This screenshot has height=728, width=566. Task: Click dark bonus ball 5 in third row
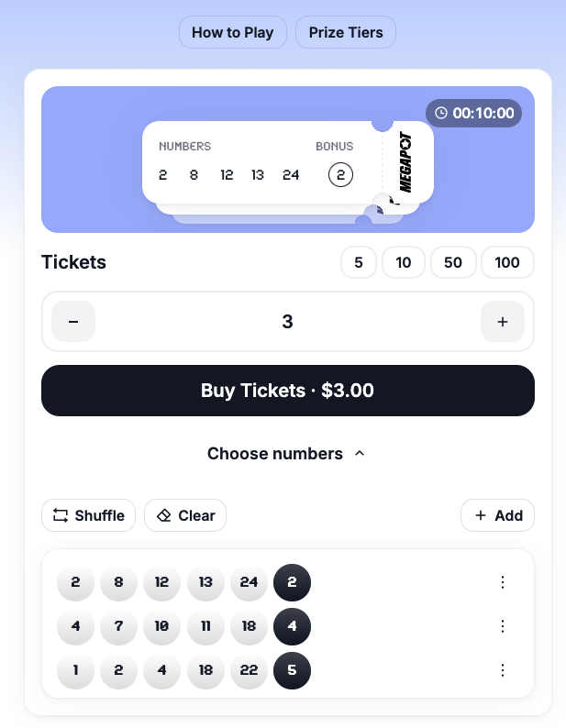[x=292, y=670]
